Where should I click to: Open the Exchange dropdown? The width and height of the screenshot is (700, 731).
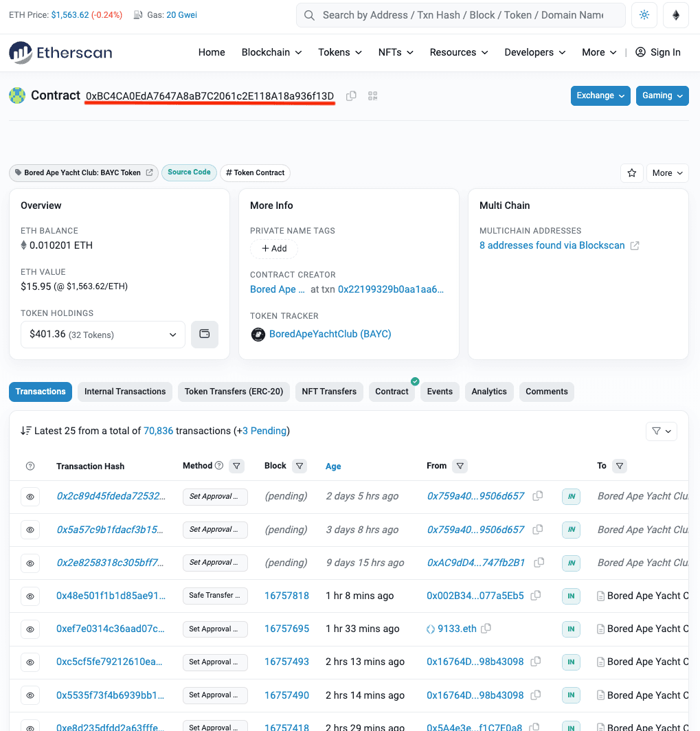(600, 95)
